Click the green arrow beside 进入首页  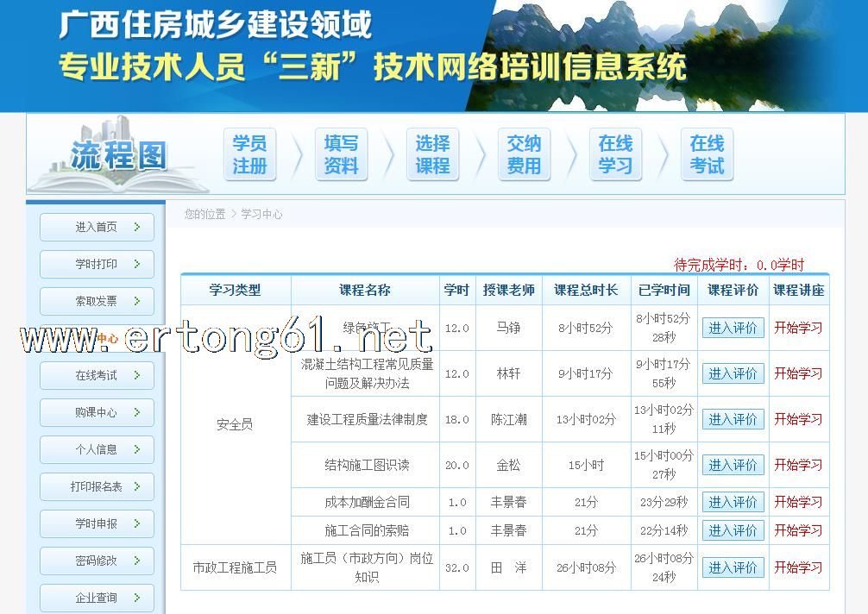coord(137,227)
